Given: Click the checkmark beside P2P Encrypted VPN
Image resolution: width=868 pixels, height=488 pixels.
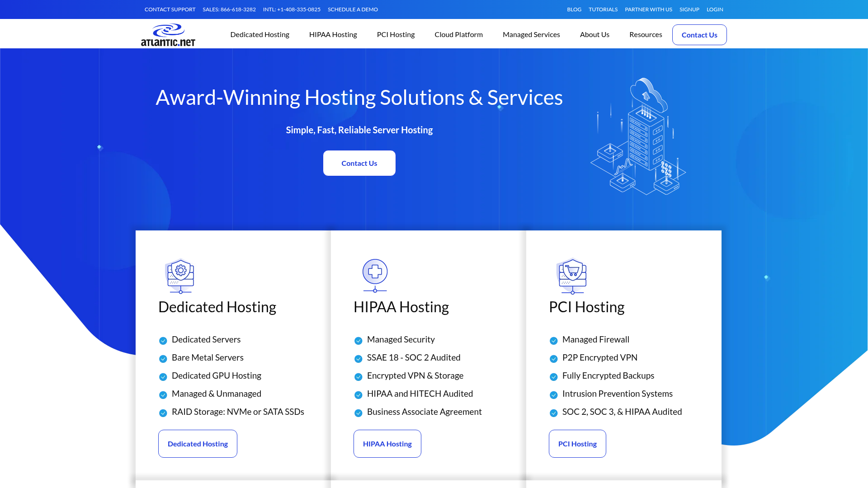Looking at the screenshot, I should [x=553, y=359].
